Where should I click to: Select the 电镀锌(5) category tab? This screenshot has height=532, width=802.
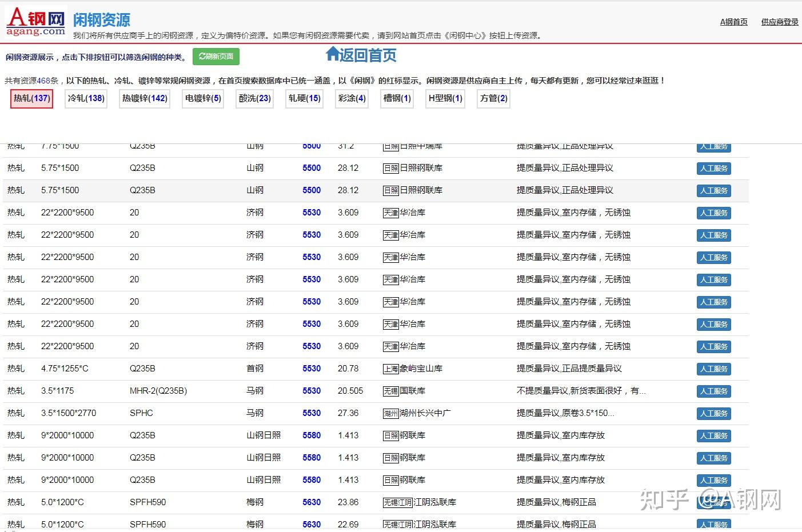click(203, 98)
